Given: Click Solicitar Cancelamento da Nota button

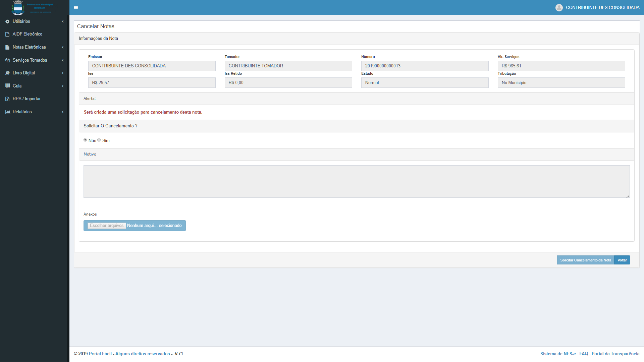Looking at the screenshot, I should tap(585, 260).
